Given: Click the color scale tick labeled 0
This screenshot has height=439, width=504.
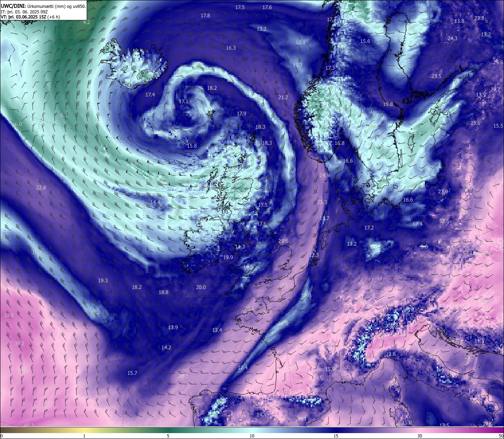Looking at the screenshot, I should tap(2, 436).
